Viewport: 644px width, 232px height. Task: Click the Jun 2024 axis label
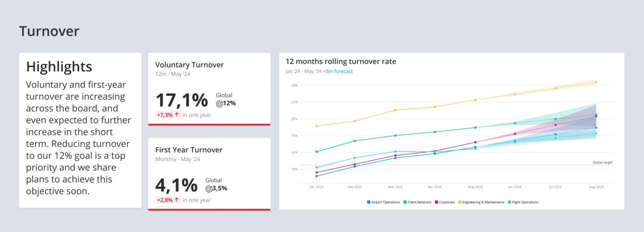pyautogui.click(x=515, y=187)
